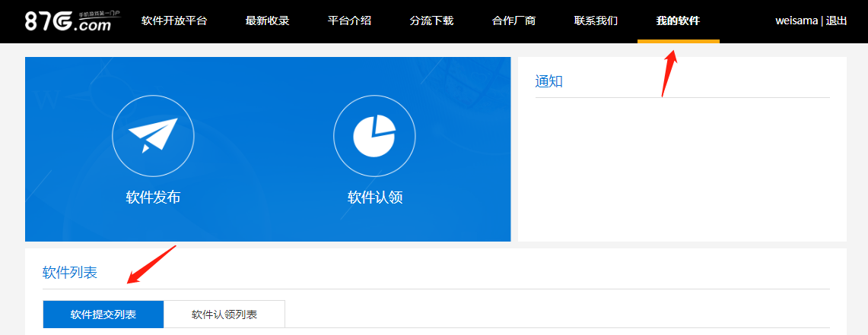Click the pie chart icon for software claiming
This screenshot has width=868, height=335.
click(x=374, y=136)
